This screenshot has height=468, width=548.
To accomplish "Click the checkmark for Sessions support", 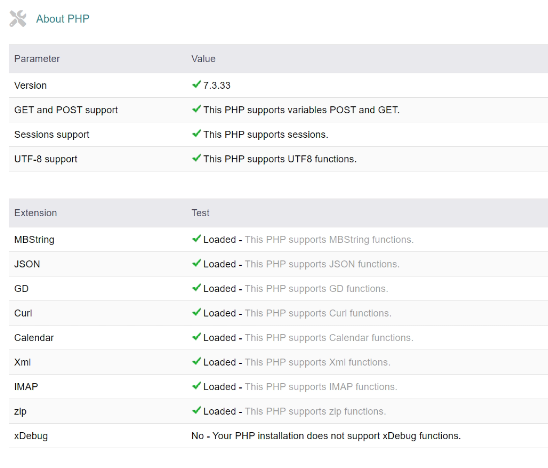I will [x=196, y=133].
